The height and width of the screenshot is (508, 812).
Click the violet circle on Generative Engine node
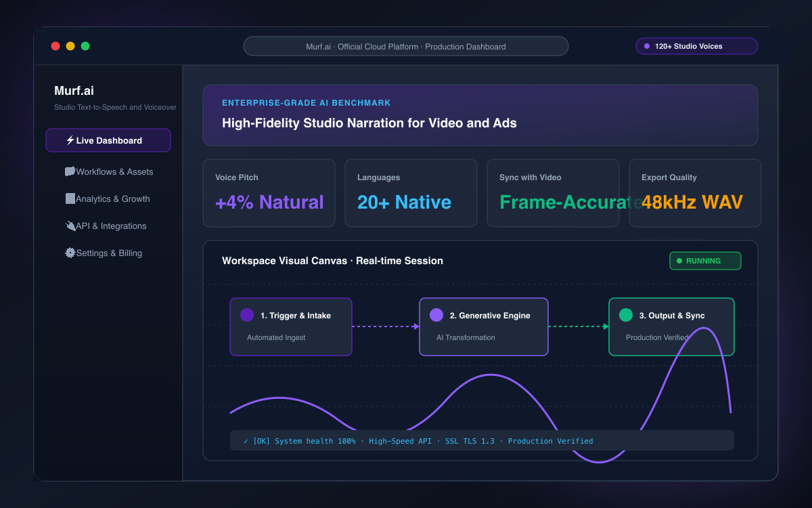tap(436, 315)
